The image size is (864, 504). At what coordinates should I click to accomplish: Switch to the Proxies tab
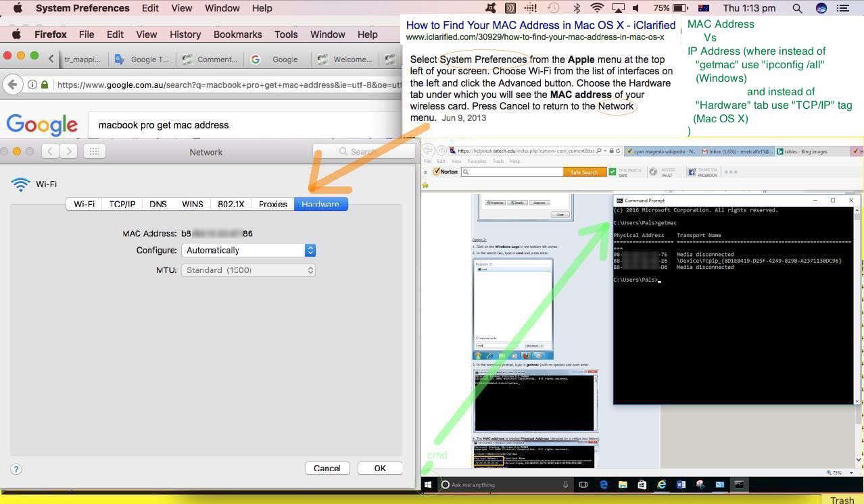pyautogui.click(x=273, y=204)
